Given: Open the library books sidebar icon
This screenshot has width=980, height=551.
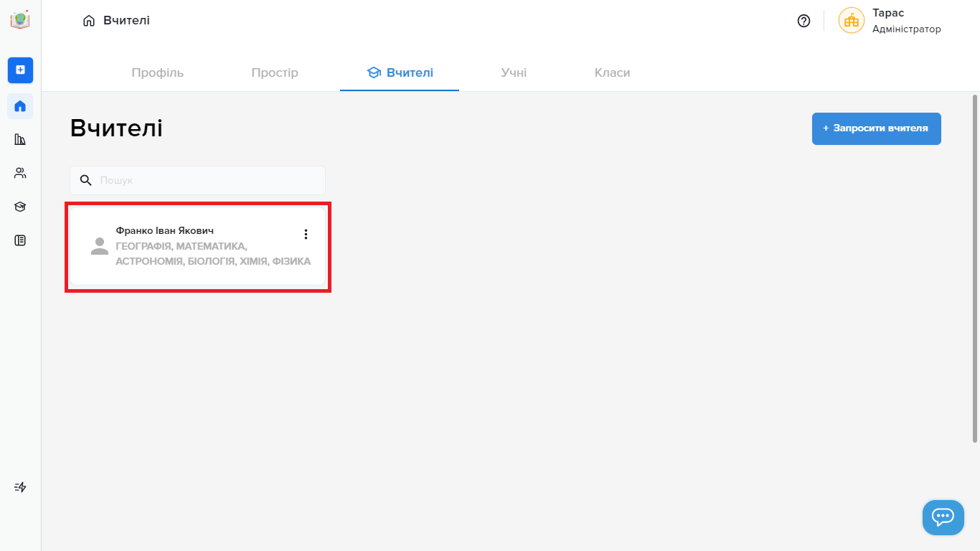Looking at the screenshot, I should pos(20,139).
